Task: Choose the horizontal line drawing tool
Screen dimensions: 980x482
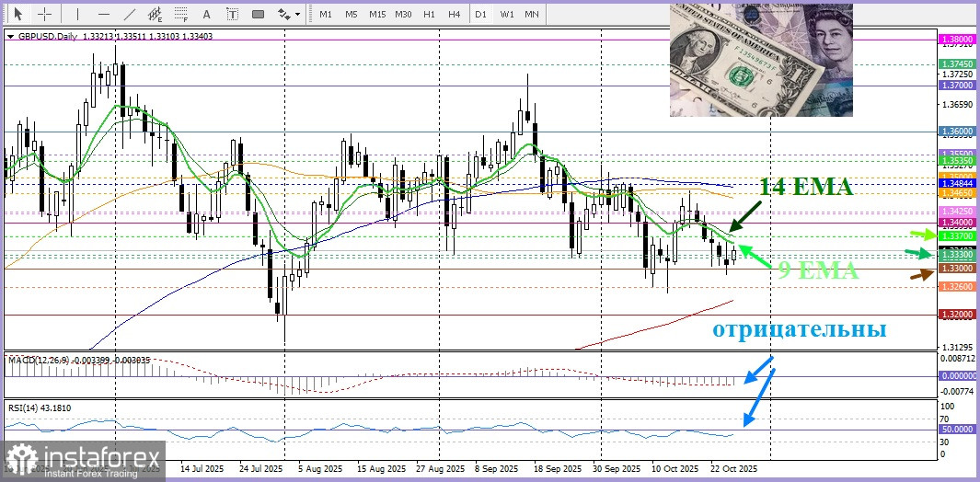Action: tap(103, 14)
